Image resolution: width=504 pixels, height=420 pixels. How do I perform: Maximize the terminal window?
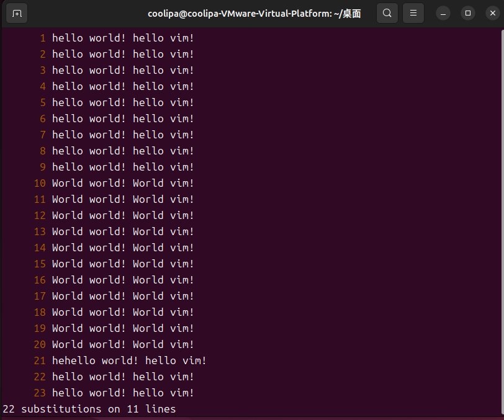point(467,13)
